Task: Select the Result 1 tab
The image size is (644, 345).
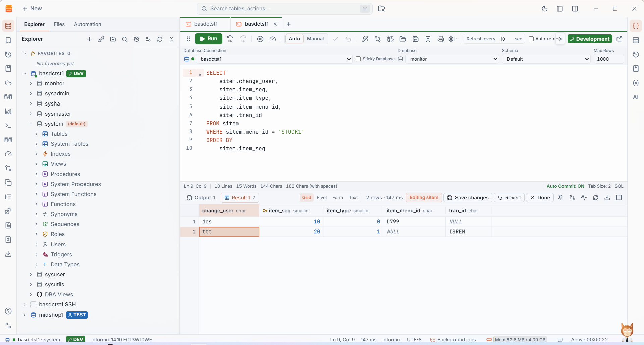Action: pyautogui.click(x=240, y=198)
